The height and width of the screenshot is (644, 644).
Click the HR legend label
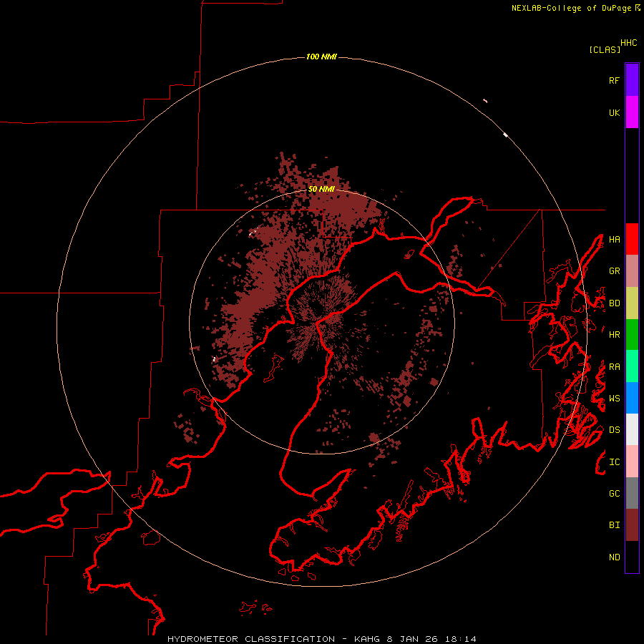click(x=614, y=335)
